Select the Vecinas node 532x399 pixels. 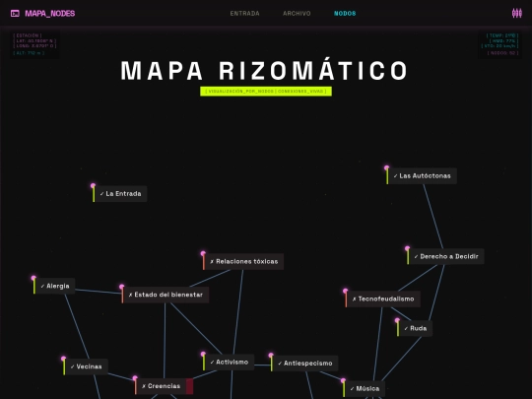[87, 366]
